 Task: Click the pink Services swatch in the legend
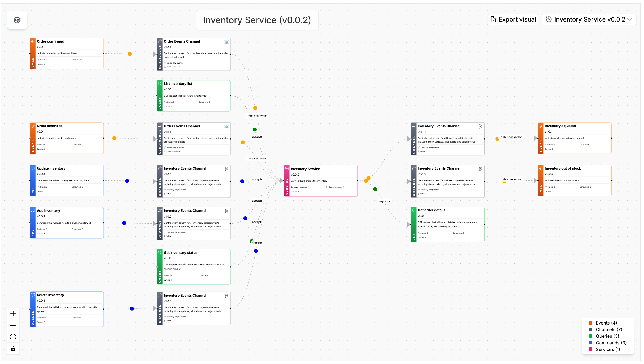[590, 349]
